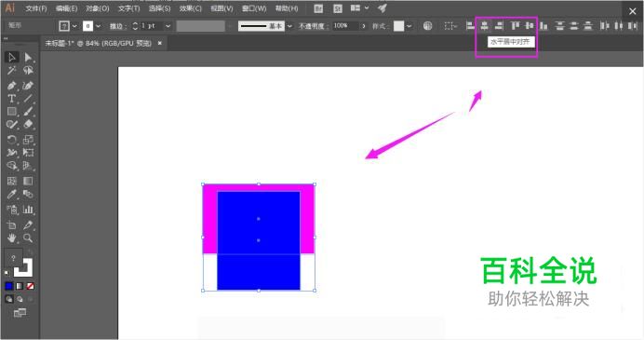
Task: Click Vertical Align Center icon
Action: [529, 26]
